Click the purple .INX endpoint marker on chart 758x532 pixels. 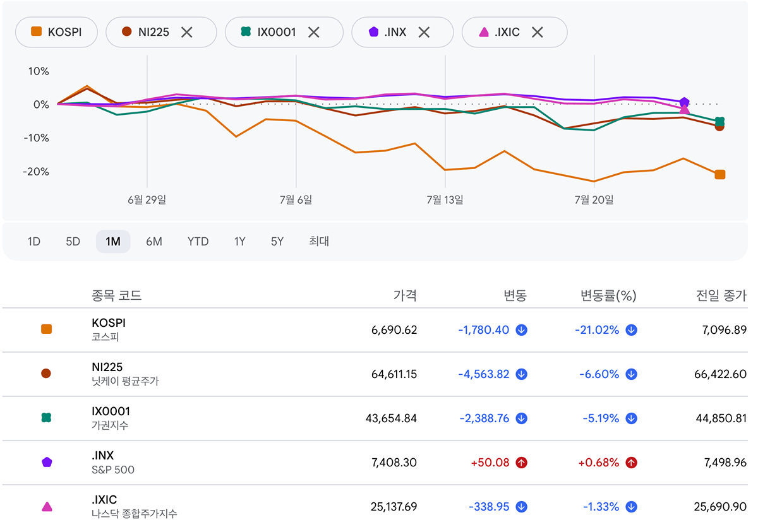(x=684, y=102)
